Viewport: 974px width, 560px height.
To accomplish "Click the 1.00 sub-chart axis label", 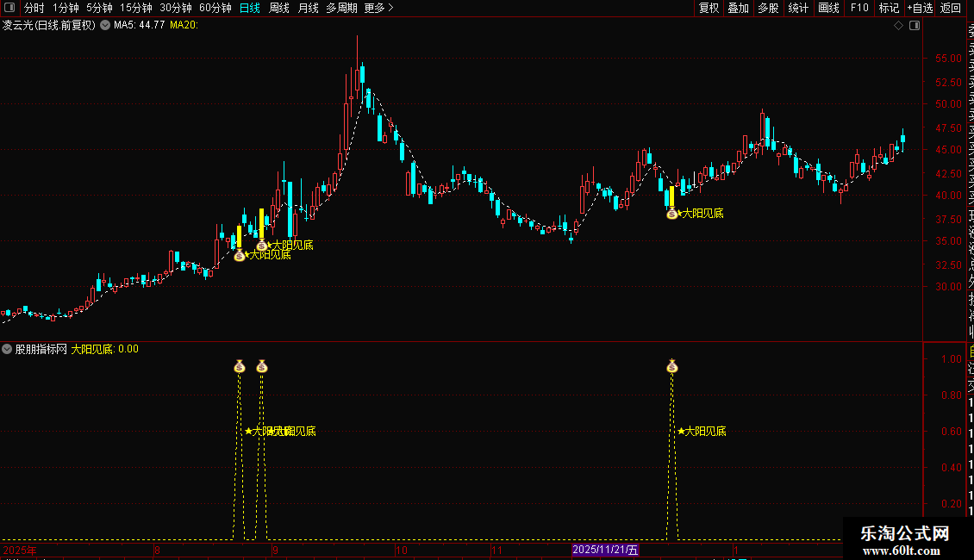I will click(952, 359).
